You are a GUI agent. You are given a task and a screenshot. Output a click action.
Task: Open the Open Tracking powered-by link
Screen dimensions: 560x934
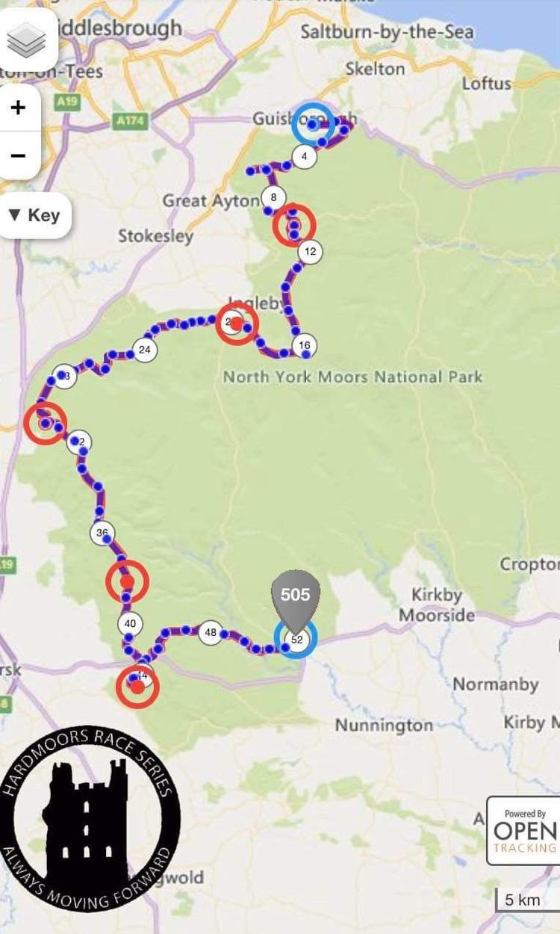click(x=523, y=830)
